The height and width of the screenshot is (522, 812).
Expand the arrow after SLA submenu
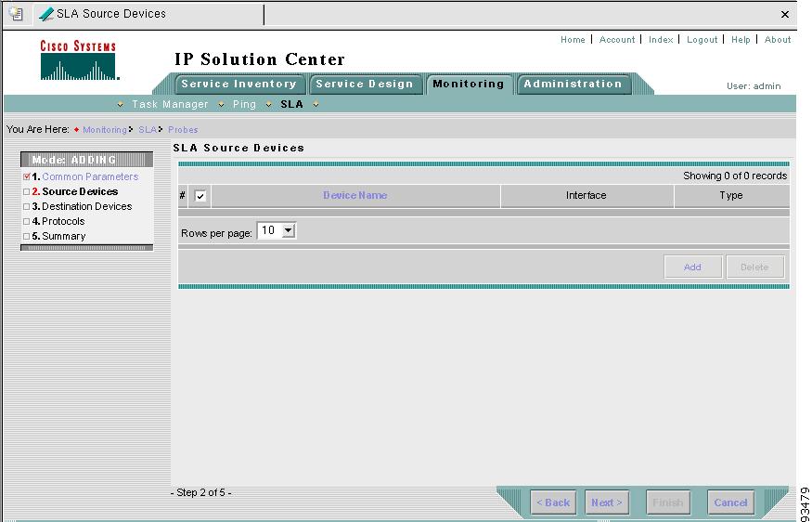click(x=316, y=105)
